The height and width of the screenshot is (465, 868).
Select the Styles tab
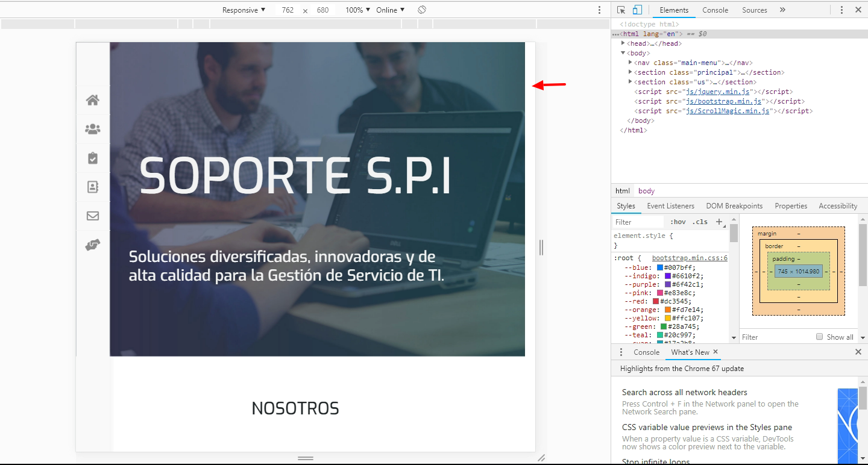[626, 206]
